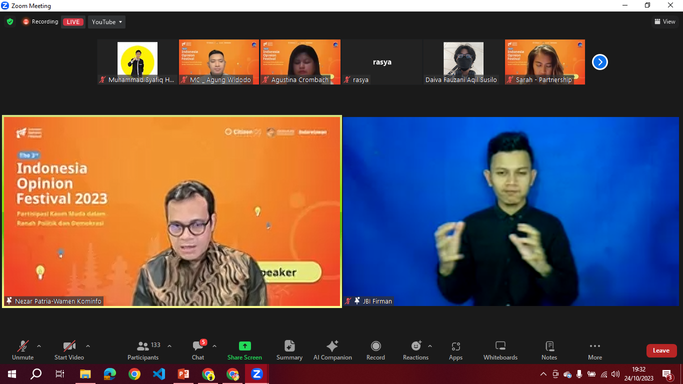The image size is (683, 384).
Task: Open Notes
Action: (549, 350)
